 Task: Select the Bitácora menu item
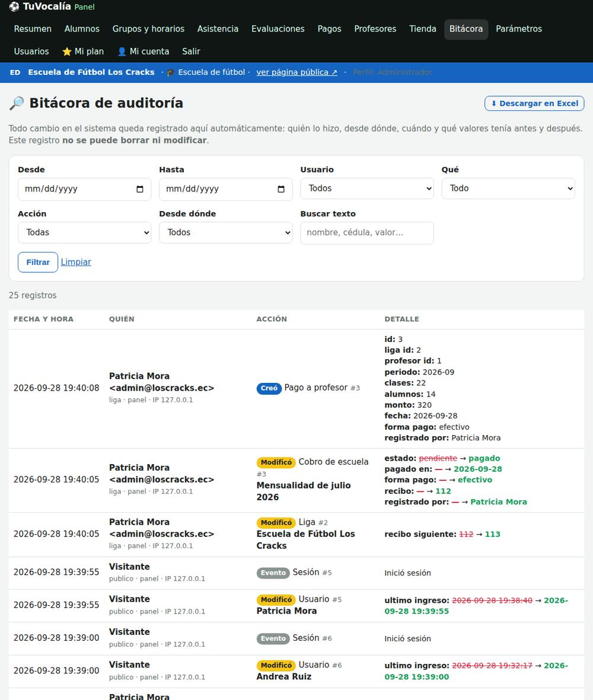[466, 29]
